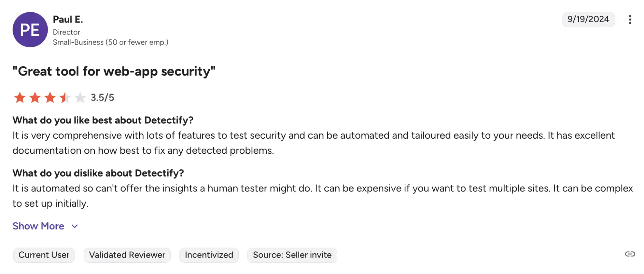Click the second rating star
Viewport: 644px width, 274px height.
(35, 97)
